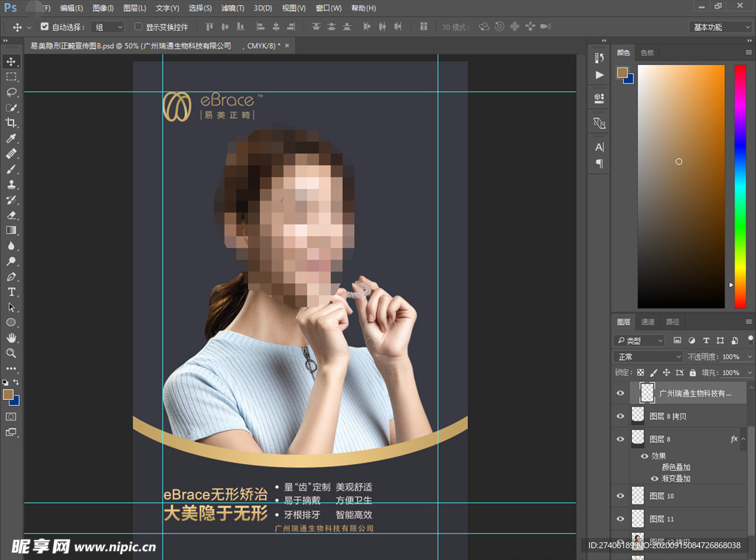Select the Path Selection tool

tap(11, 308)
